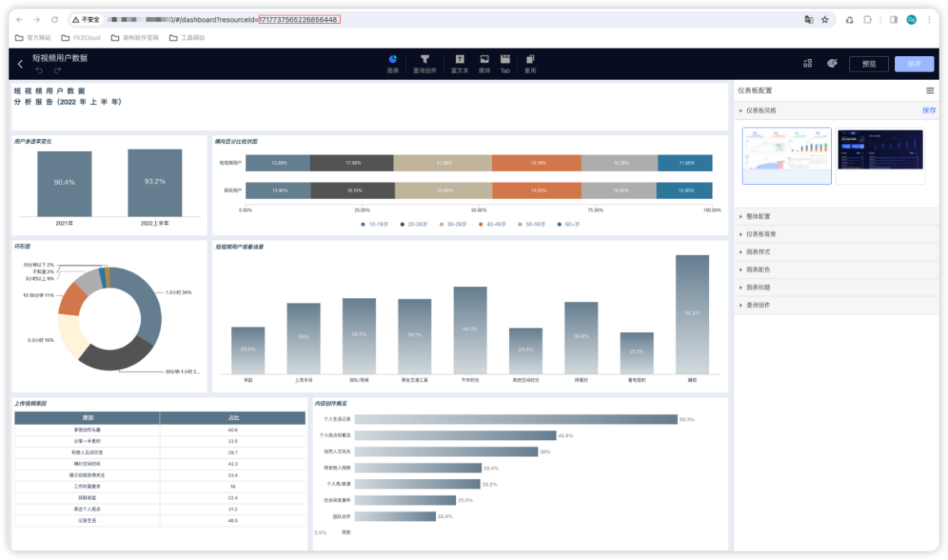Click the 睡前 bar in viewing scenes chart
This screenshot has height=560, width=948.
point(692,314)
